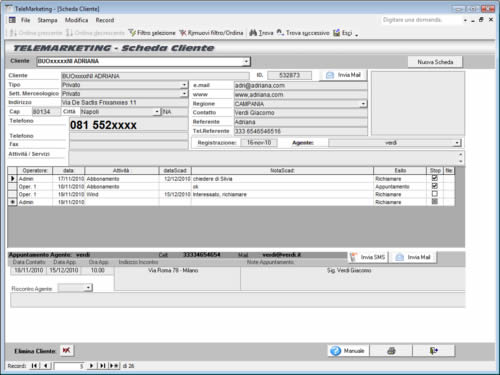
Task: Click the Attività / Servizi text area
Action: coord(266,158)
